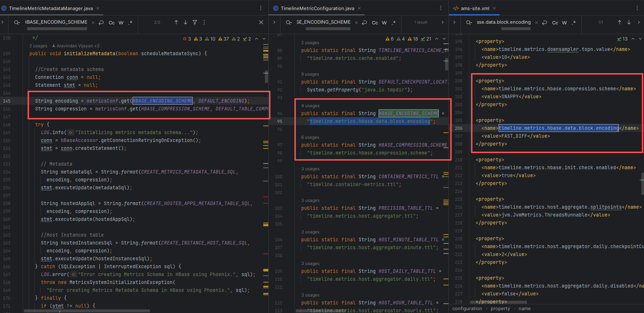Click left pane search input field
644x313 pixels.
(56, 22)
